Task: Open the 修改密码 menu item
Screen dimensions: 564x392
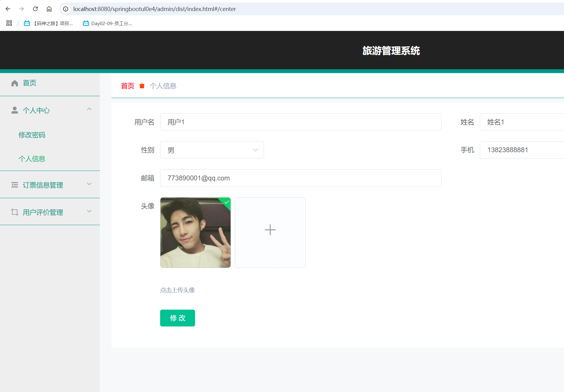Action: tap(32, 135)
